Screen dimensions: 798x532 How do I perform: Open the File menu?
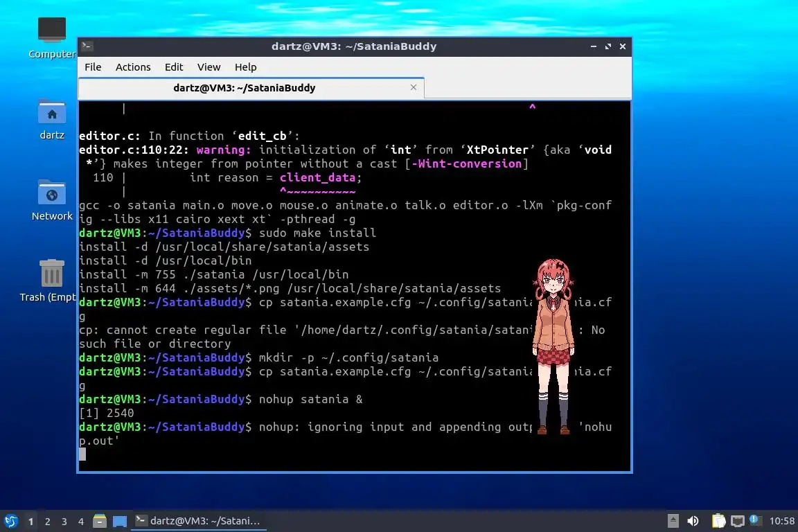click(x=93, y=67)
